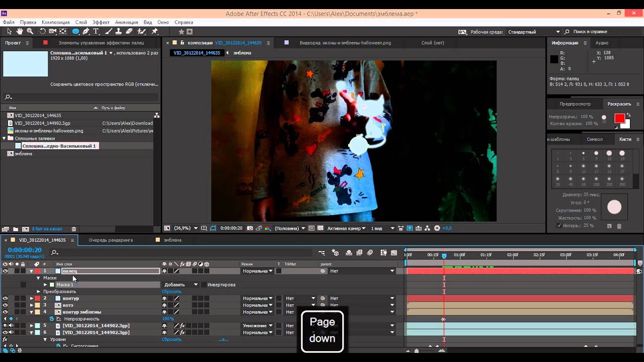Select the Pen tool
644x362 pixels.
click(x=86, y=31)
